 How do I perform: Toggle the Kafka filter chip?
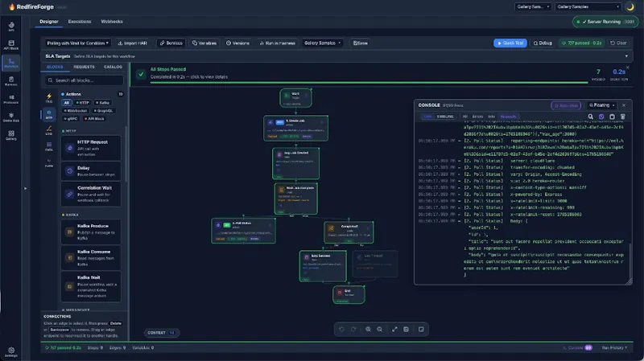103,103
